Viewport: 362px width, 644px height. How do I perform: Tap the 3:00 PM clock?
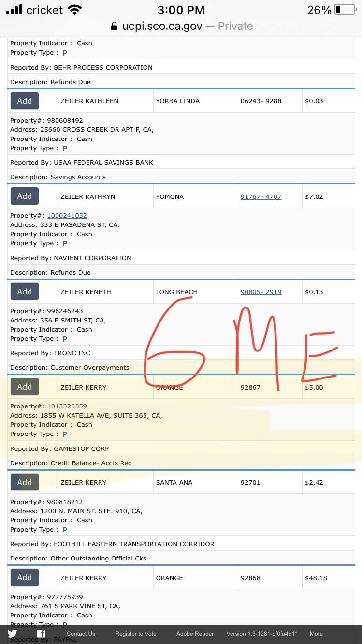(x=181, y=10)
